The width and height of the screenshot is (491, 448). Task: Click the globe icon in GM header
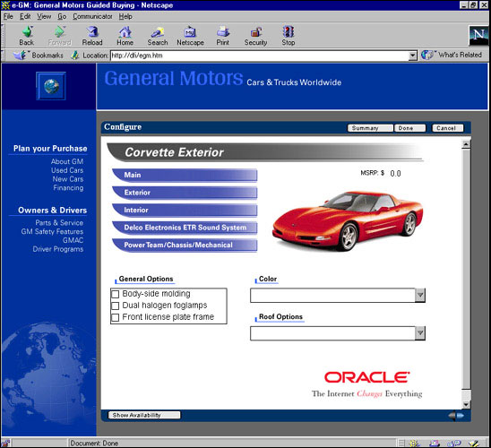(x=51, y=86)
